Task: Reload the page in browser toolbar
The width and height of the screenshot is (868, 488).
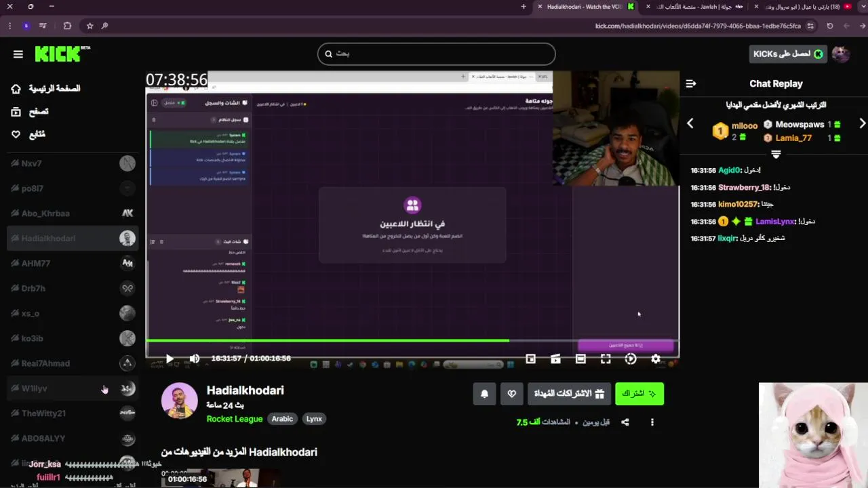Action: click(x=829, y=26)
